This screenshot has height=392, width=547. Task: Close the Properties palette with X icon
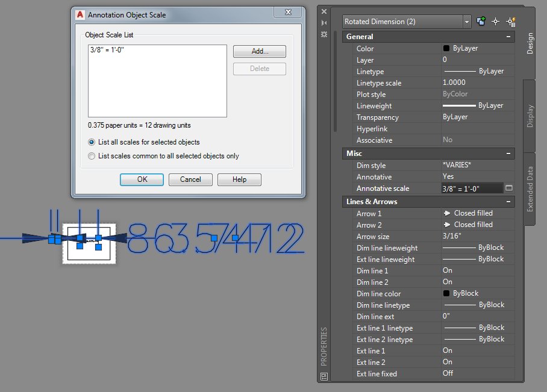pos(324,11)
